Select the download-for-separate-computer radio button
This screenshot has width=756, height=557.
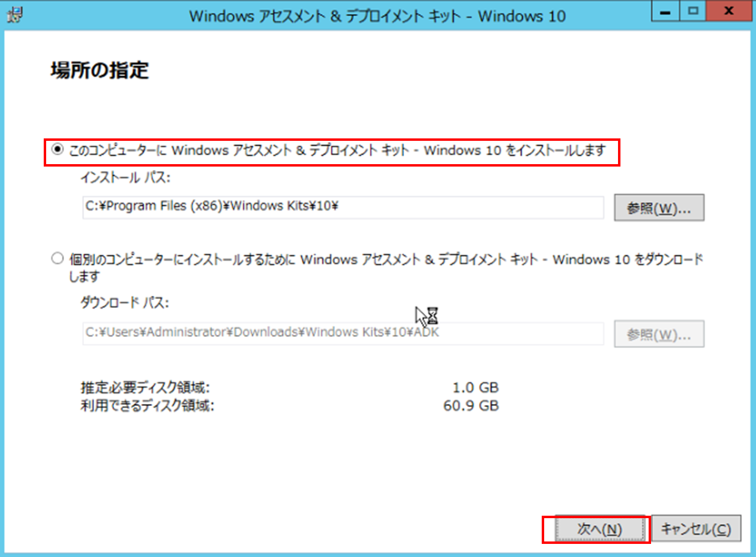click(57, 258)
